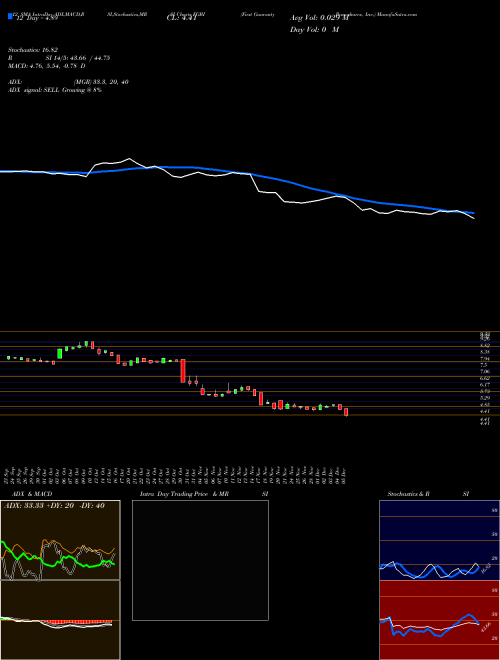Click the last red candlestick at 4.41

(346, 412)
